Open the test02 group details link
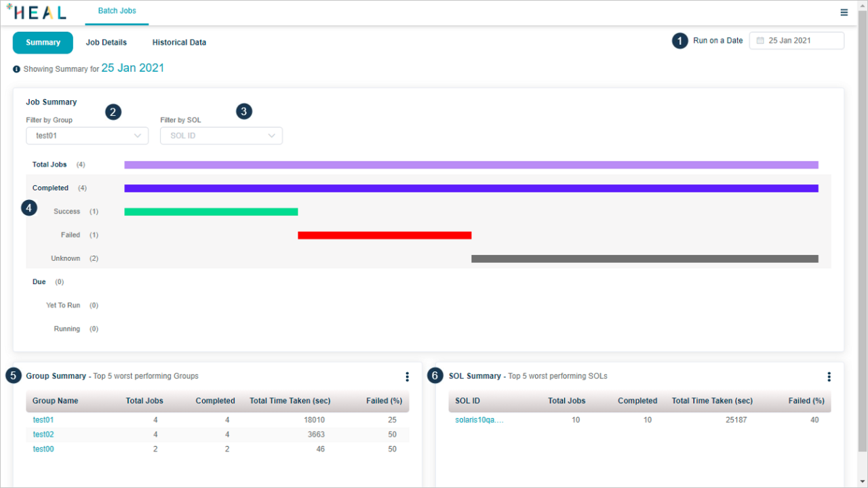 (43, 434)
